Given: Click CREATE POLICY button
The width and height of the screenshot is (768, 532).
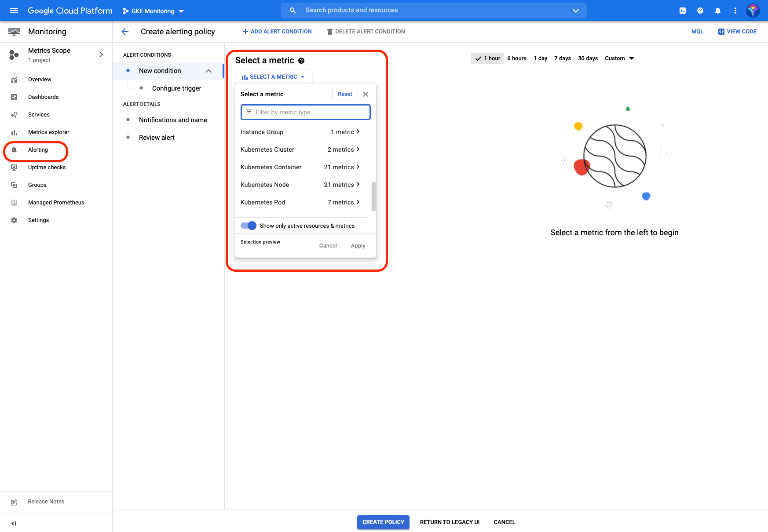Looking at the screenshot, I should [x=383, y=522].
